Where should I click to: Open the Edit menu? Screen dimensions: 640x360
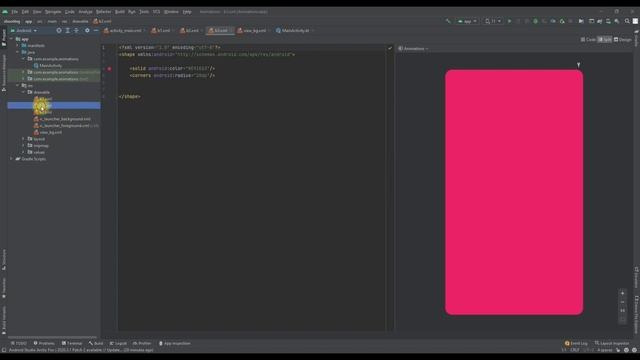coord(25,12)
